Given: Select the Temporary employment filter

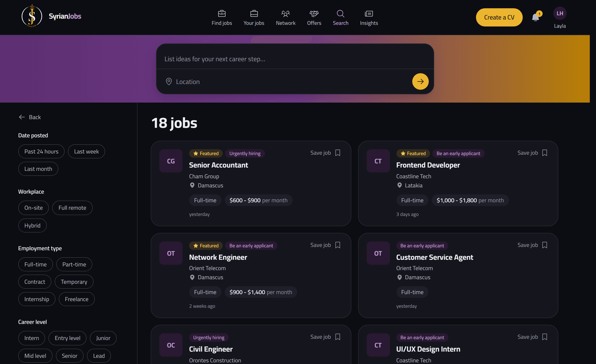Looking at the screenshot, I should [x=74, y=281].
